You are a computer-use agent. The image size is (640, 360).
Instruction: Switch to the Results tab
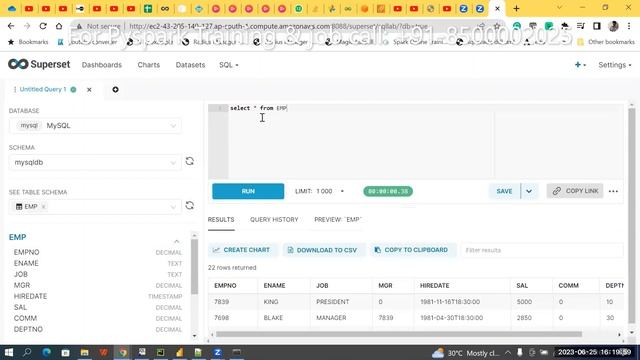point(221,220)
